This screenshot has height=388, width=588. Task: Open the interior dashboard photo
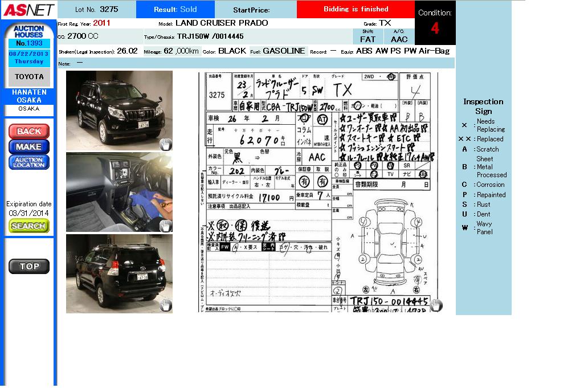click(x=119, y=192)
